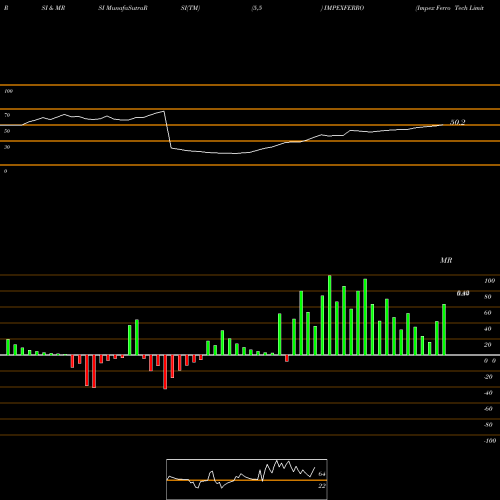Click the 'SI MunafaSutraR' header label
Screen dimensions: 500x500
[x=123, y=8]
